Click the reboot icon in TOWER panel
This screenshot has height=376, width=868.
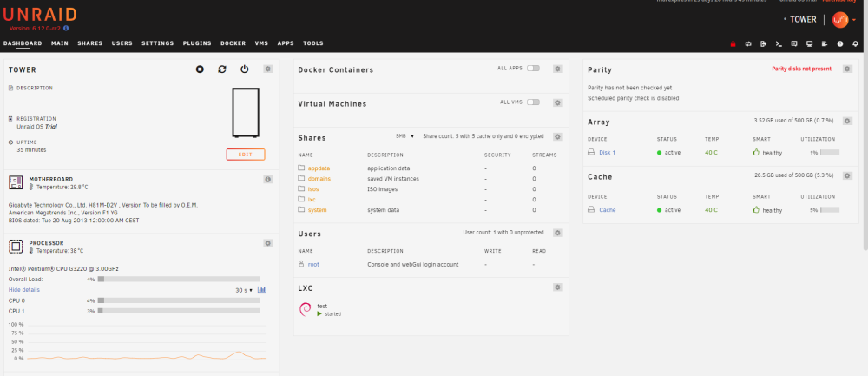coord(222,69)
